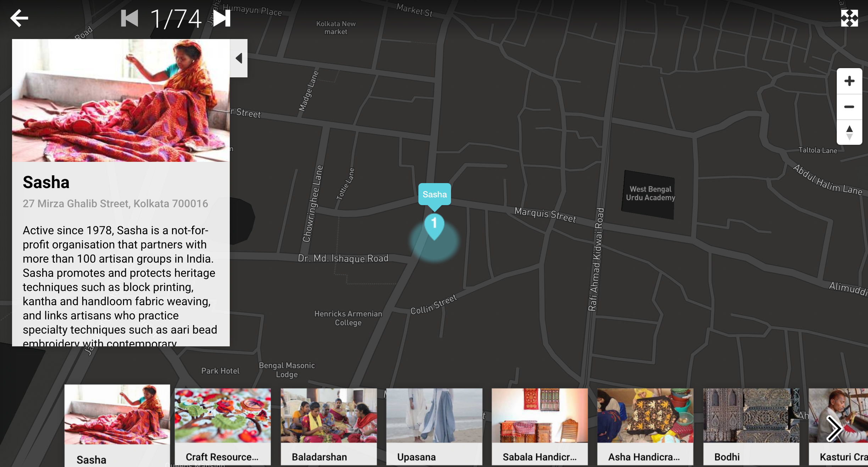Click West Bengal Urdu Academy on map
868x467 pixels.
[651, 193]
